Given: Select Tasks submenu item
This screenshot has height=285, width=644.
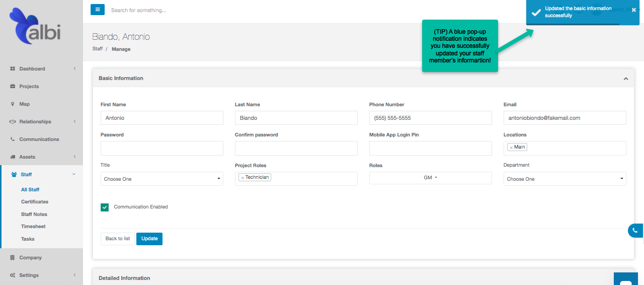Looking at the screenshot, I should [28, 239].
